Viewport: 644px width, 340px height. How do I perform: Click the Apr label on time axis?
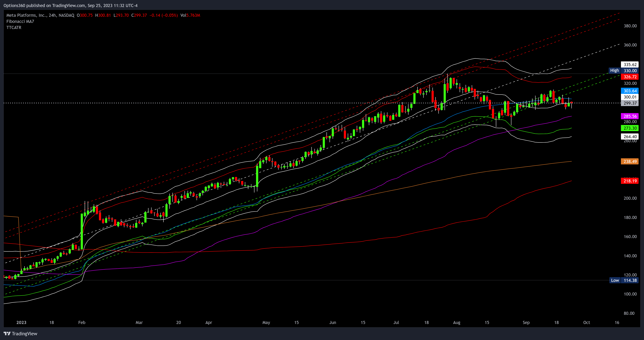pyautogui.click(x=209, y=323)
